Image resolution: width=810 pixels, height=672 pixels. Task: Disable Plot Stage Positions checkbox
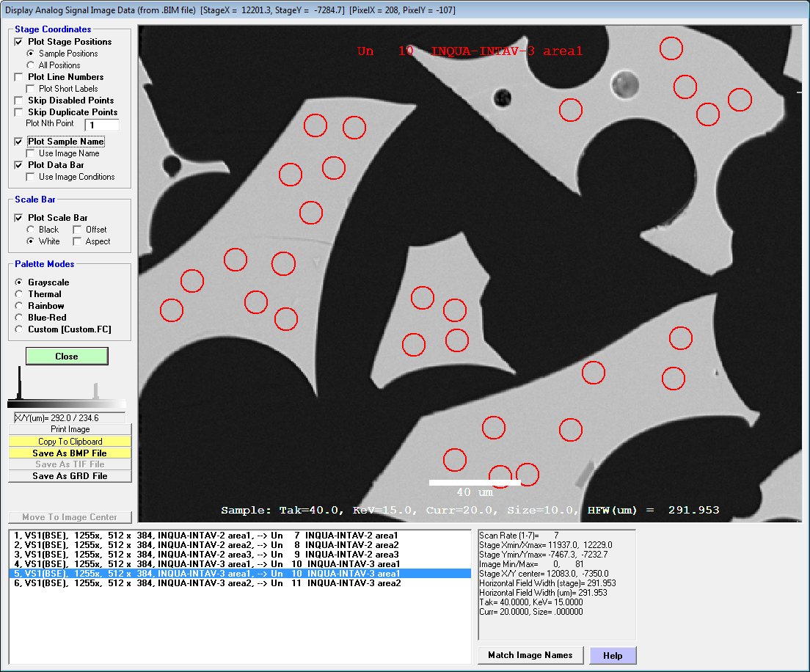click(x=19, y=42)
